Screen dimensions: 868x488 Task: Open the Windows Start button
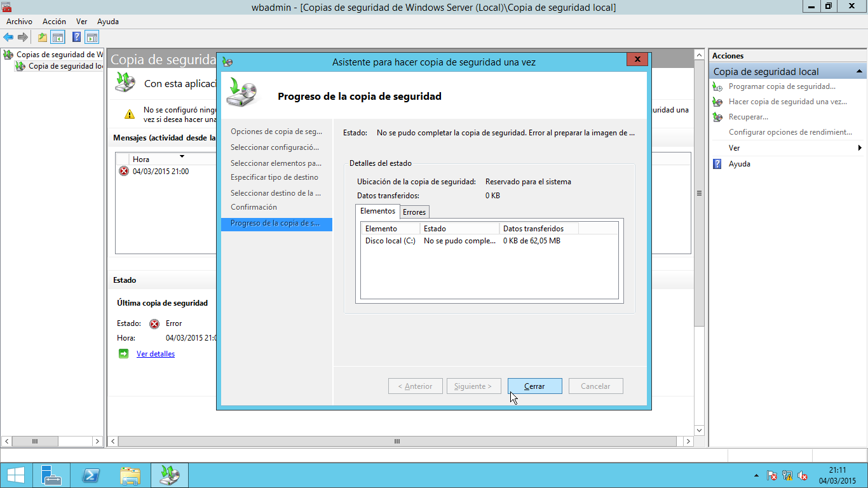pos(16,475)
